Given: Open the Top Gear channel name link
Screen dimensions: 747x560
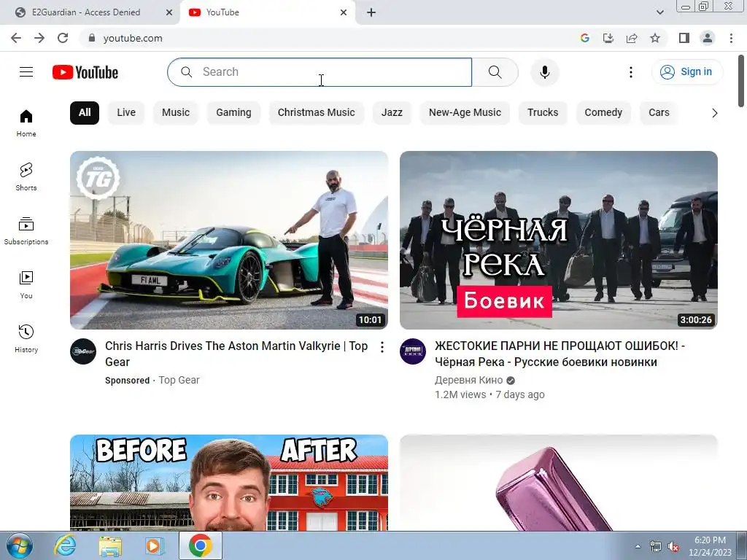Looking at the screenshot, I should tap(179, 380).
